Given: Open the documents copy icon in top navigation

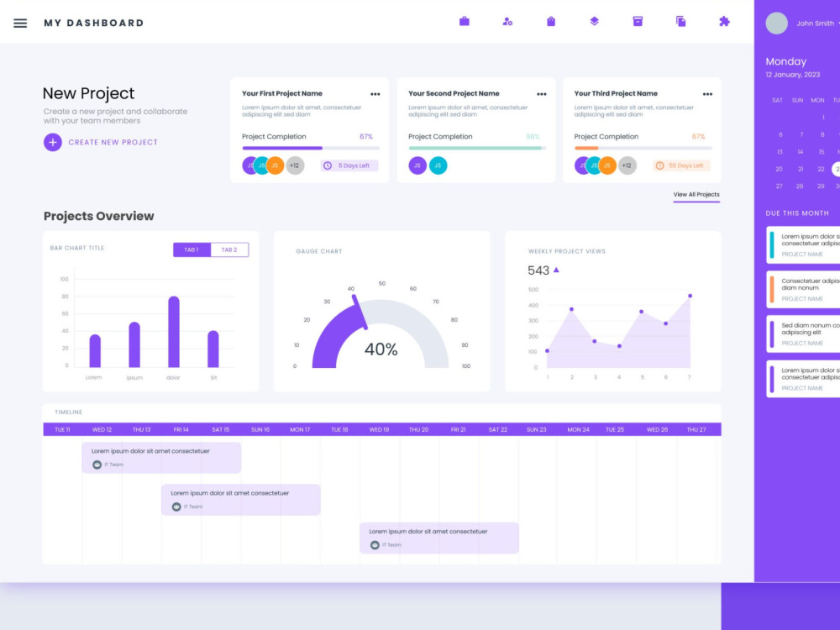Looking at the screenshot, I should 681,22.
